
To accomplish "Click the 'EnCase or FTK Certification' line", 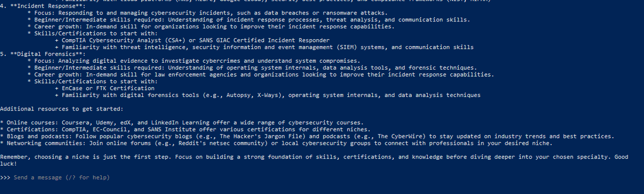I will 105,89.
